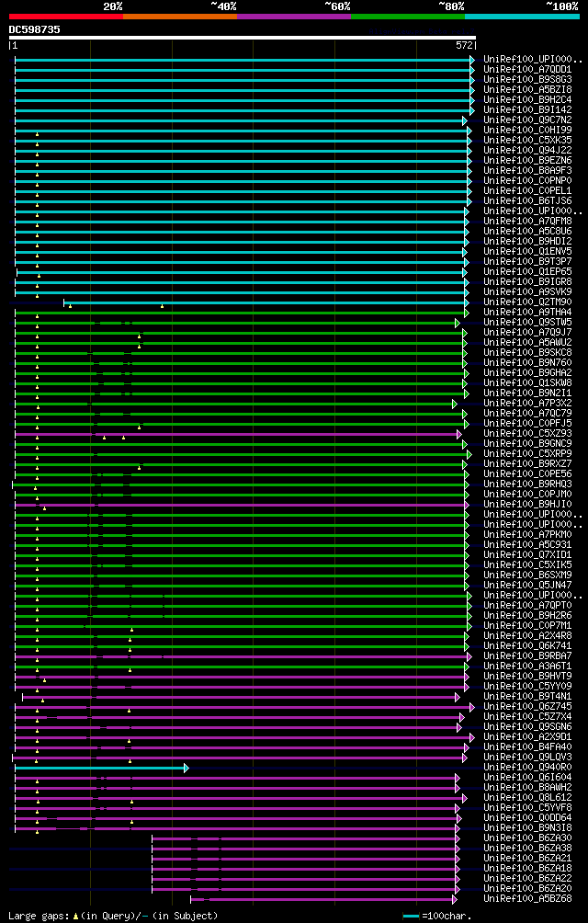
Task: Select the UniRef100_C0P7M1 label
Action: click(x=527, y=626)
